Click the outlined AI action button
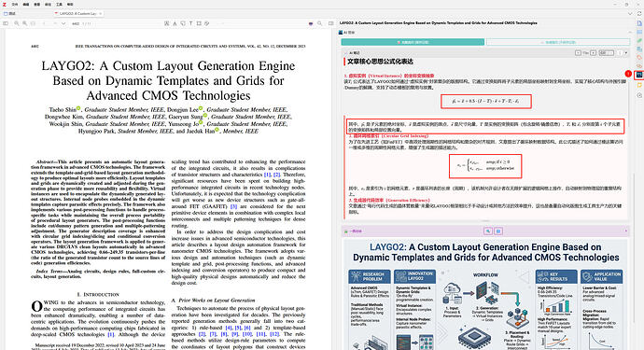644x350 pixels. [x=558, y=42]
